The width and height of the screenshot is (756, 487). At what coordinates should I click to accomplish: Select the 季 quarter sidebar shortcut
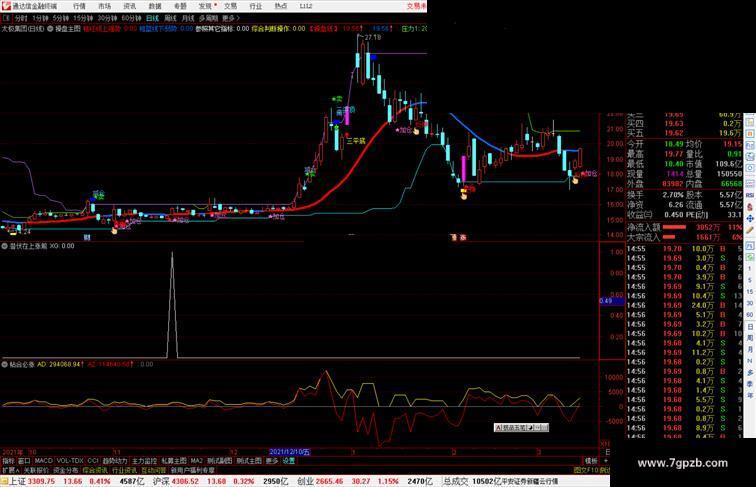point(750,384)
